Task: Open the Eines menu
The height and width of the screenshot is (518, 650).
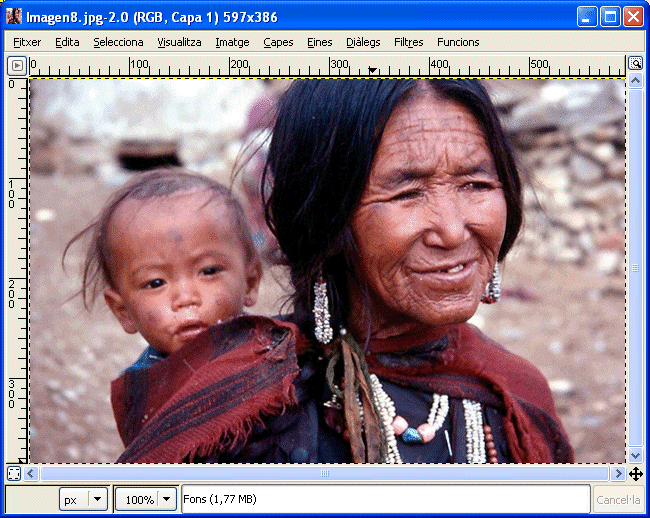Action: tap(320, 42)
